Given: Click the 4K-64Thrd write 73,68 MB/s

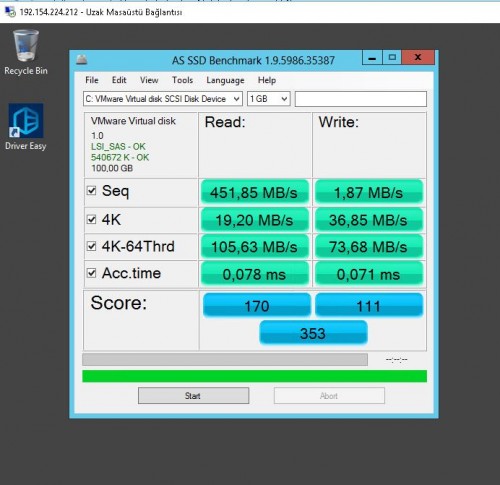Looking at the screenshot, I should pos(369,247).
